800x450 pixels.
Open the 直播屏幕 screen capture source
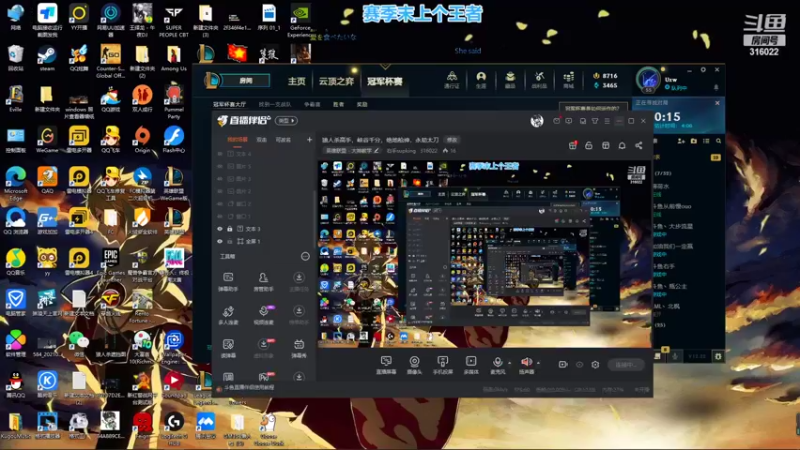click(x=386, y=365)
